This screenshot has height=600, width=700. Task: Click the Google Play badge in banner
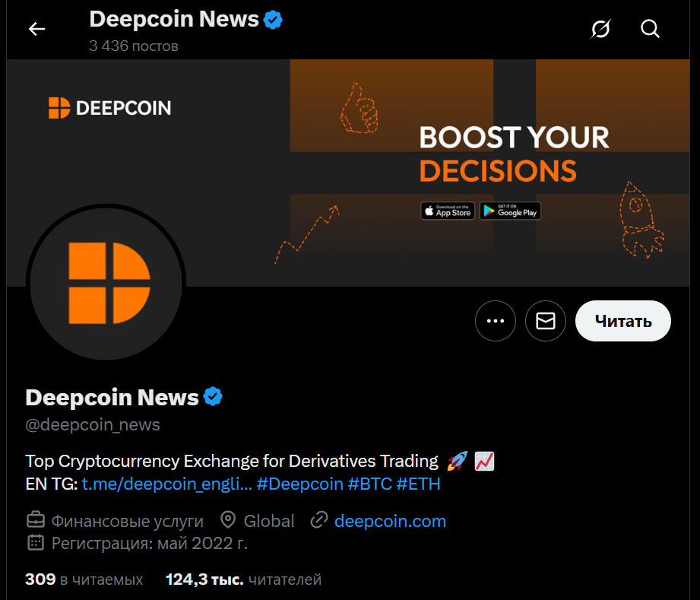coord(510,211)
